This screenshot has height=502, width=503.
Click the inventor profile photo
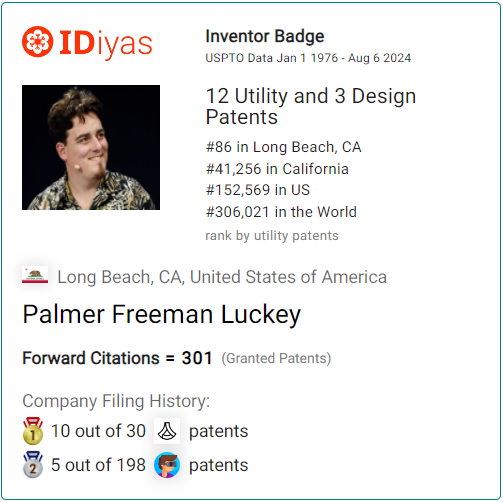point(91,147)
